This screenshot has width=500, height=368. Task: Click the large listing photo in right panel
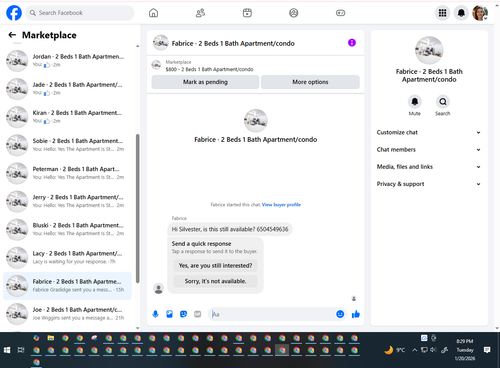click(429, 50)
